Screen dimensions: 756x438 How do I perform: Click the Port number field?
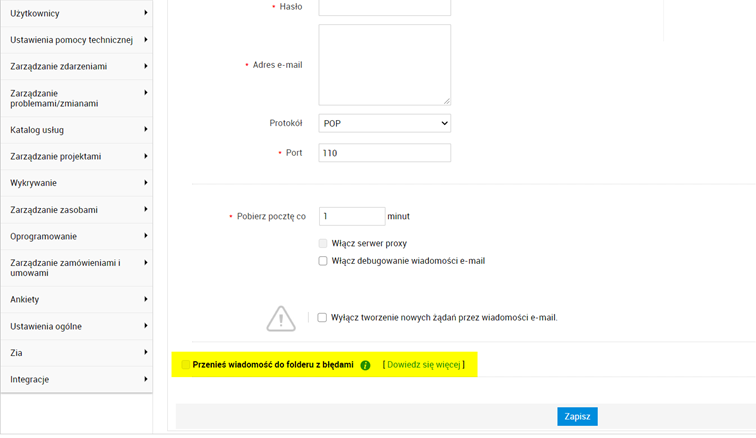tap(384, 153)
